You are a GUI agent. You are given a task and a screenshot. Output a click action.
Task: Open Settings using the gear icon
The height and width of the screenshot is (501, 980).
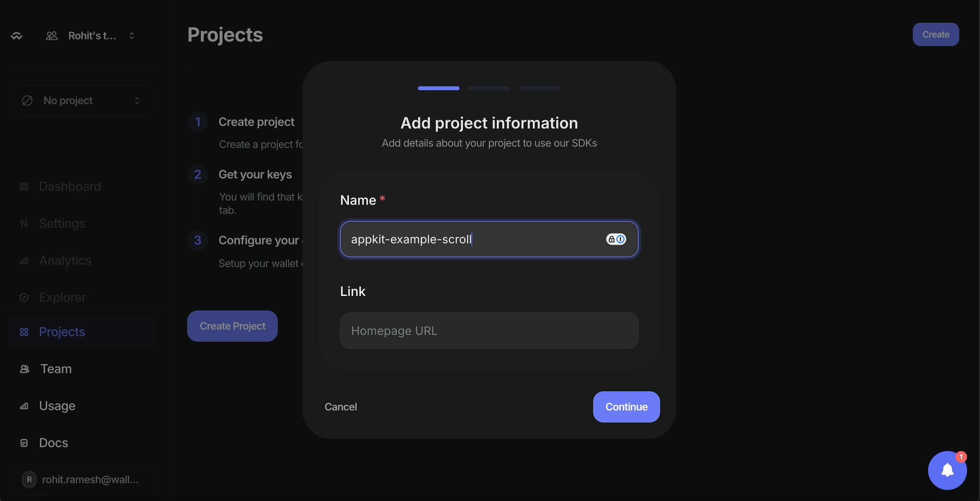coord(24,224)
